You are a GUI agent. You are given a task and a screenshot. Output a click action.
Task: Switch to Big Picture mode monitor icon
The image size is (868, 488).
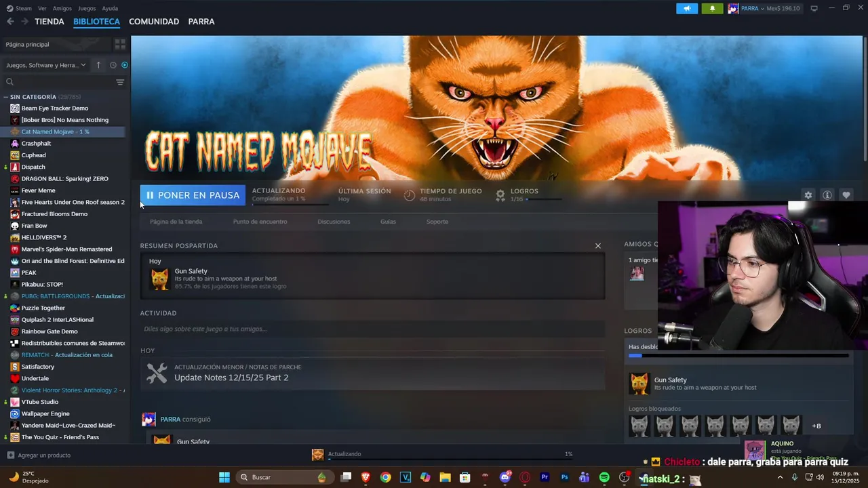pyautogui.click(x=814, y=8)
